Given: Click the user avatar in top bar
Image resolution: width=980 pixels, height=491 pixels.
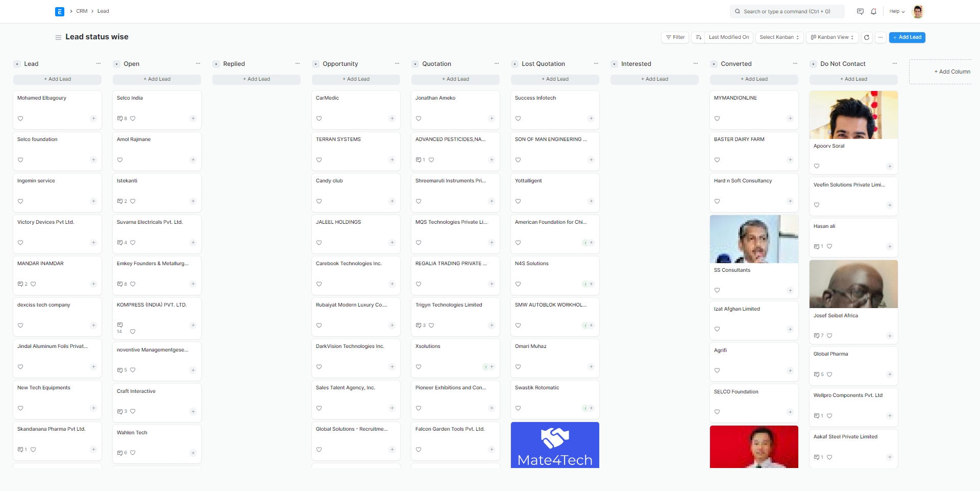Looking at the screenshot, I should [918, 11].
